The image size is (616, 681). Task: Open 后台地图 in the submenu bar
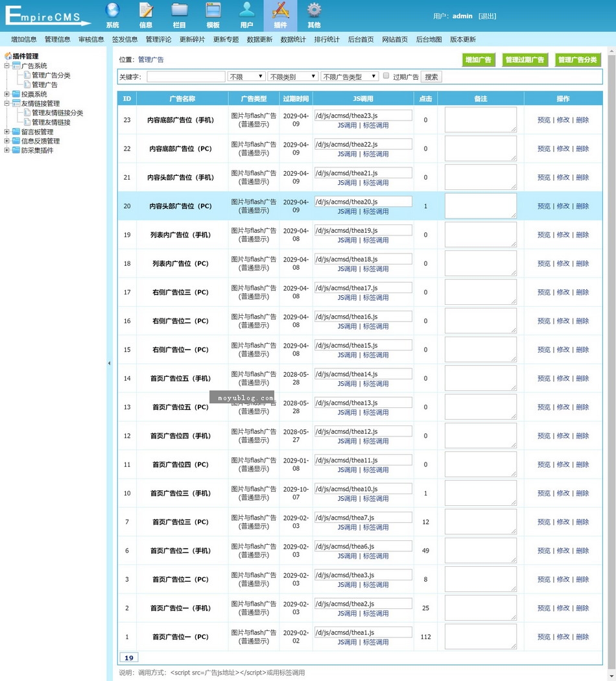pos(429,40)
